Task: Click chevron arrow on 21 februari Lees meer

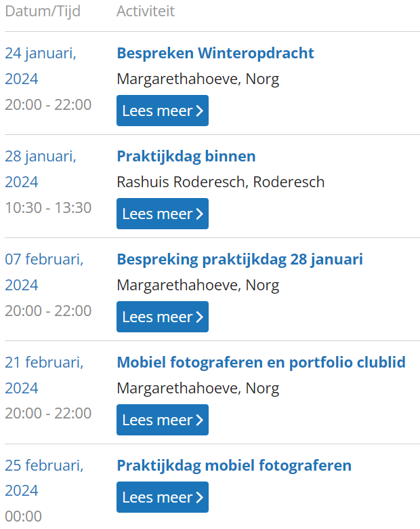Action: (200, 420)
